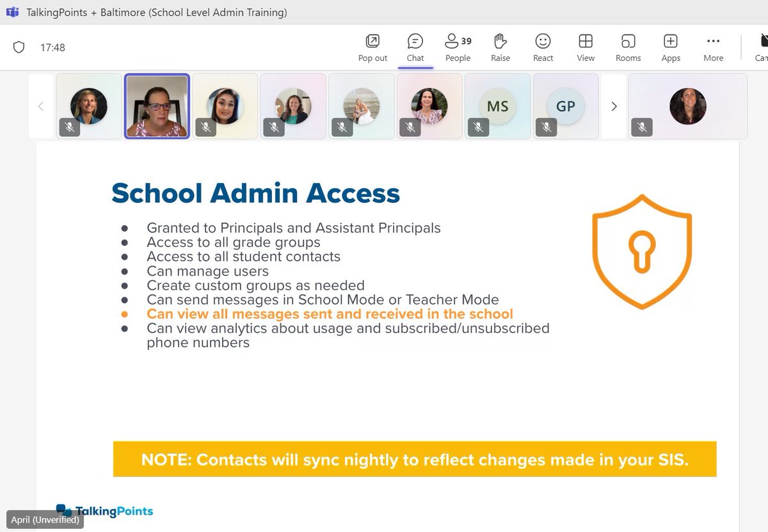
Task: Click muted mic icon on rightmost tile
Action: coord(641,127)
